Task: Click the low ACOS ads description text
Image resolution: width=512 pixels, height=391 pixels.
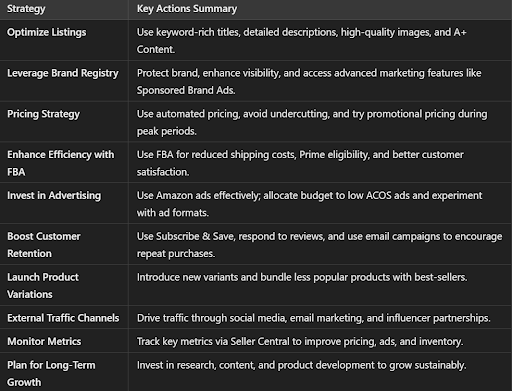Action: [309, 204]
